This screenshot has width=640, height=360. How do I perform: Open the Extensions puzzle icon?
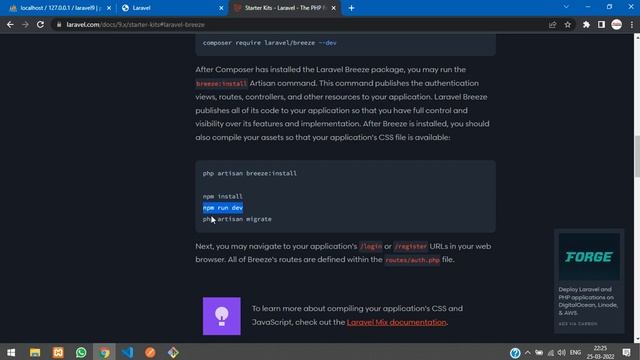[x=586, y=24]
